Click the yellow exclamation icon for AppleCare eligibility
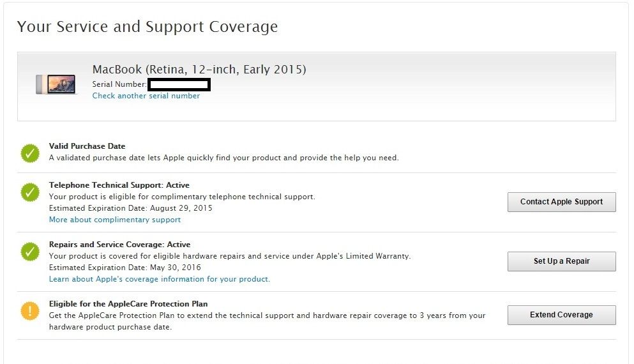Image resolution: width=634 pixels, height=364 pixels. pyautogui.click(x=30, y=311)
